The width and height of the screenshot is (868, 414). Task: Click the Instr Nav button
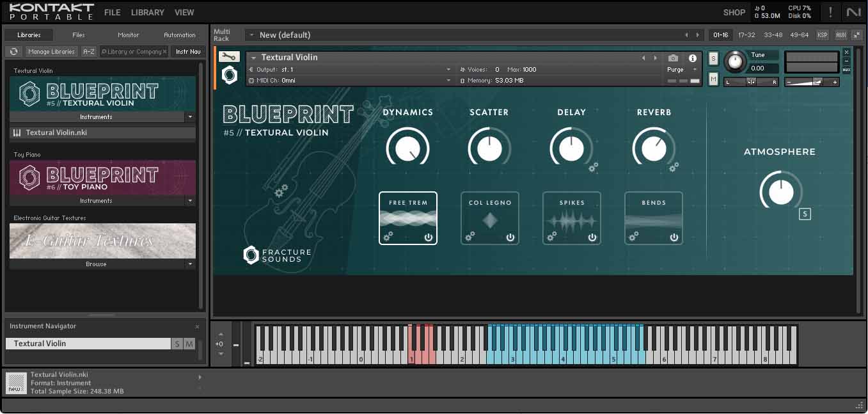click(x=188, y=51)
